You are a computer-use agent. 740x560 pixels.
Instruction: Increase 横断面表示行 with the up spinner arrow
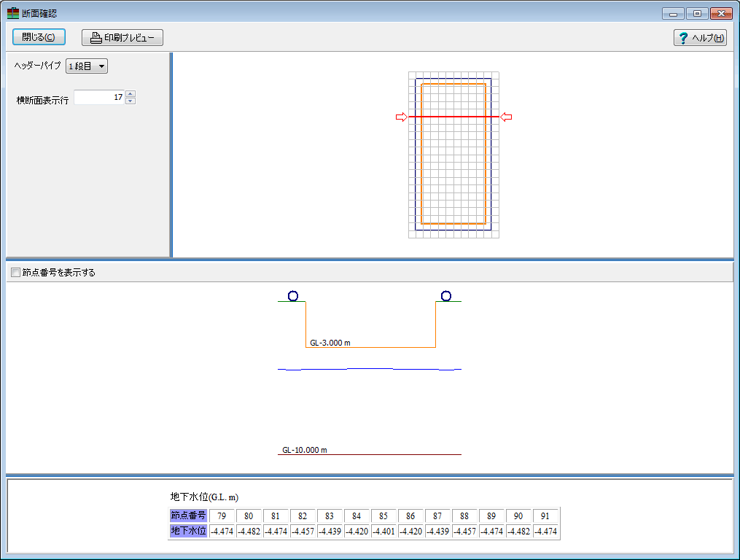(x=131, y=93)
